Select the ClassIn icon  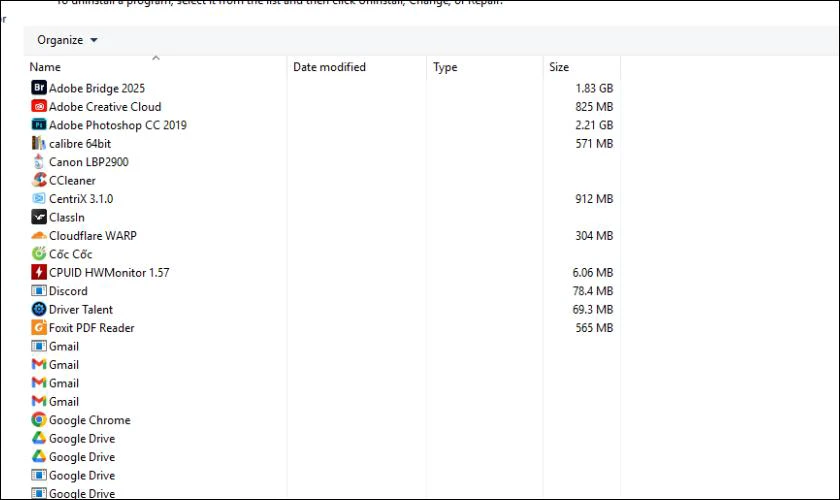39,217
